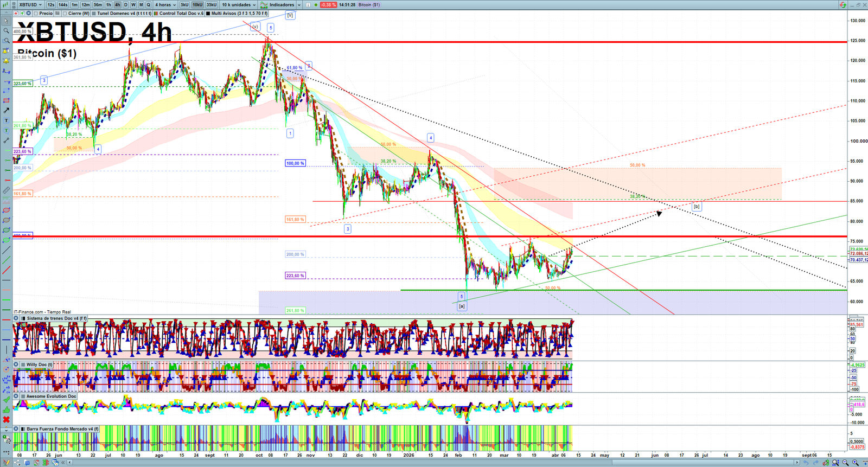Close the Barra Fuerza Fondo Mercado panel
868x467 pixels.
click(x=16, y=429)
